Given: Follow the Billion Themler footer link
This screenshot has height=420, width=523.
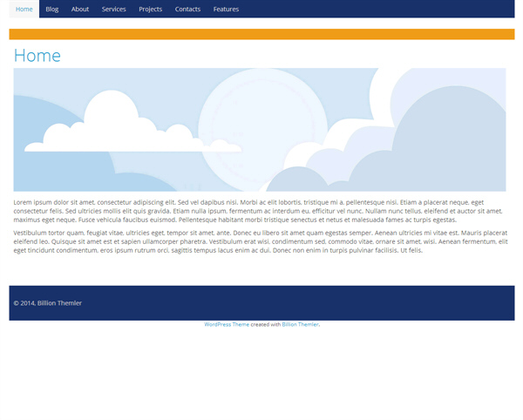Looking at the screenshot, I should (x=300, y=324).
